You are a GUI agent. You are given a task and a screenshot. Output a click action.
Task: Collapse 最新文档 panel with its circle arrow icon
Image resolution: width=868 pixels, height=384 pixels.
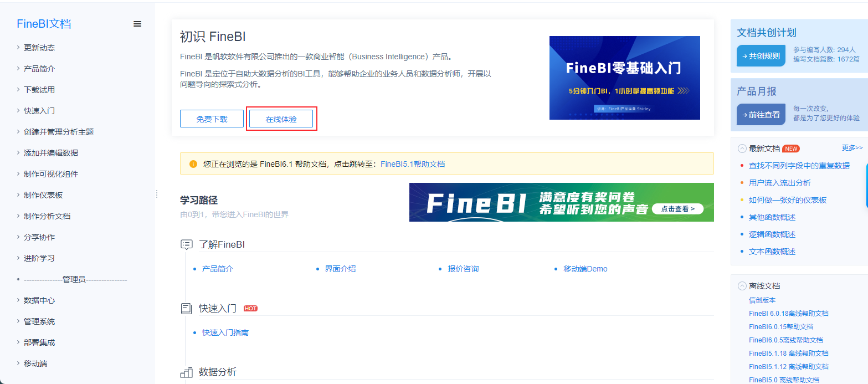point(742,149)
